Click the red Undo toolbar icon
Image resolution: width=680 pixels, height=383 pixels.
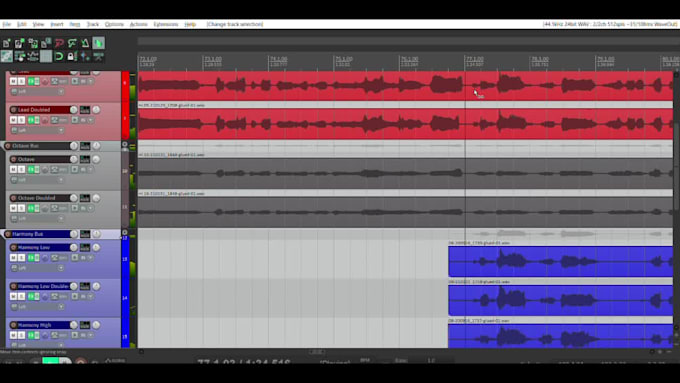tap(59, 43)
